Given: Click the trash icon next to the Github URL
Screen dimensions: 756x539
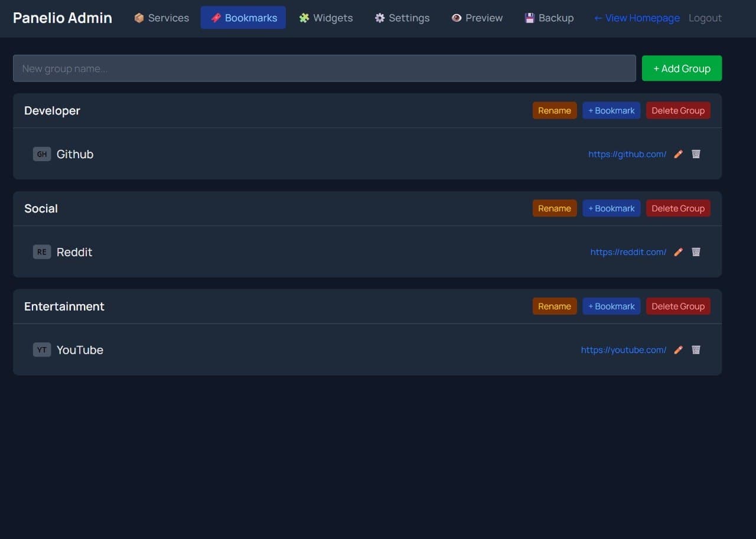Looking at the screenshot, I should click(x=696, y=154).
